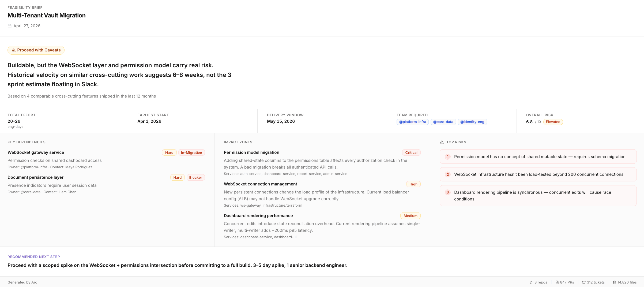Screen dimensions: 644x287
Task: Click the Key Dependencies section header
Action: [27, 142]
